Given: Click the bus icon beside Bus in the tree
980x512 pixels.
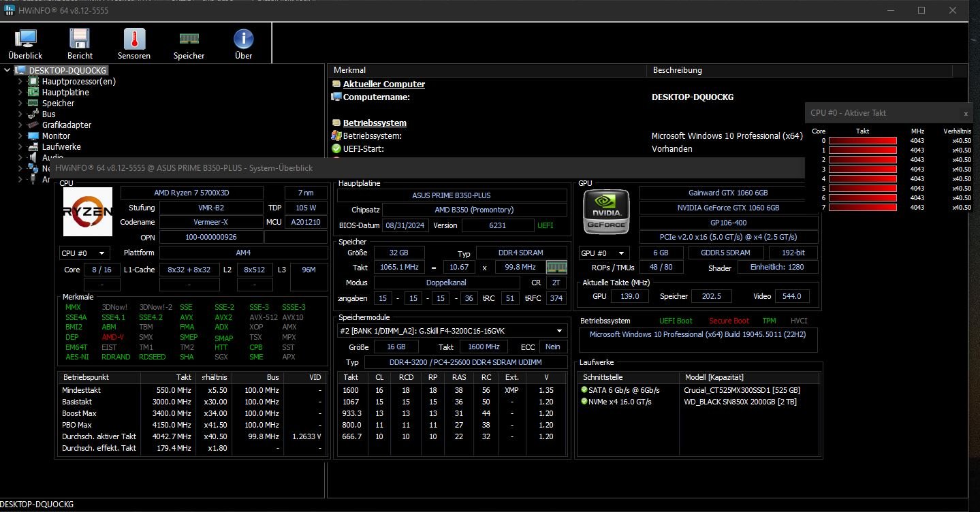Looking at the screenshot, I should click(33, 114).
